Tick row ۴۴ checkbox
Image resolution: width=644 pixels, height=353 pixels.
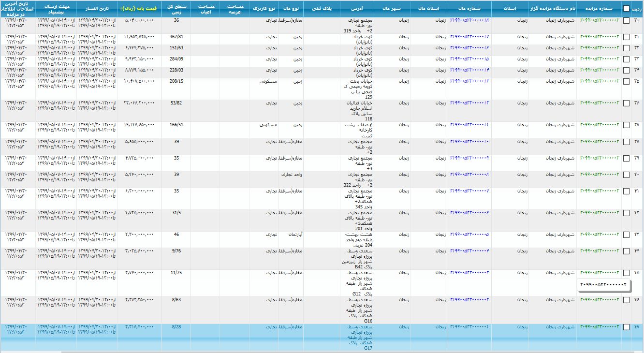coord(626,251)
